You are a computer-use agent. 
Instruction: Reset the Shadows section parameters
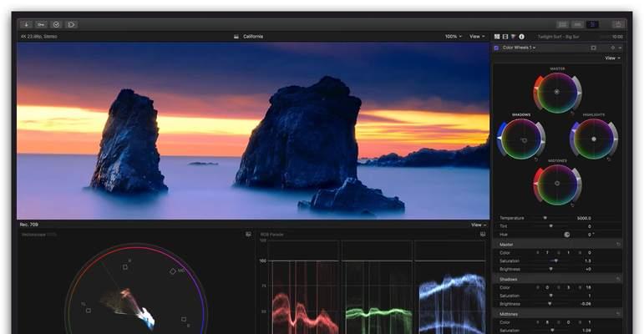pyautogui.click(x=618, y=280)
